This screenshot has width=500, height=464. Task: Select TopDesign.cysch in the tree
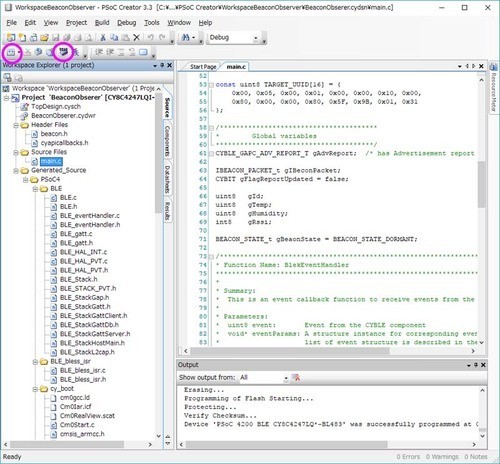click(56, 107)
